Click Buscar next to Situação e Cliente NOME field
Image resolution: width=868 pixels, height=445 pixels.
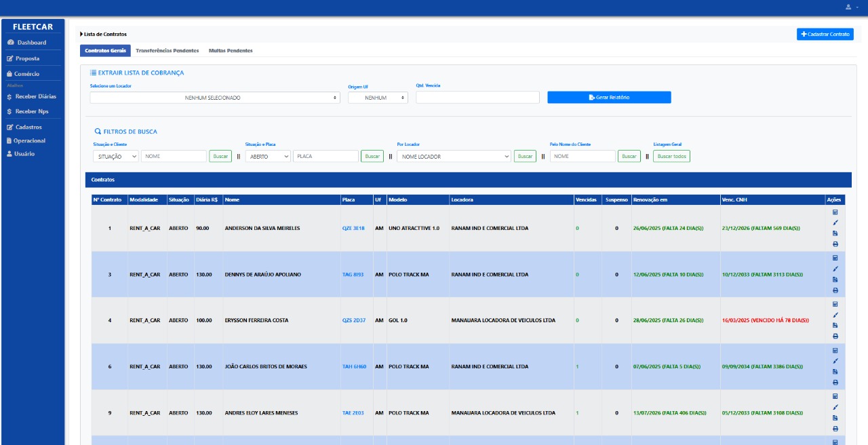220,156
